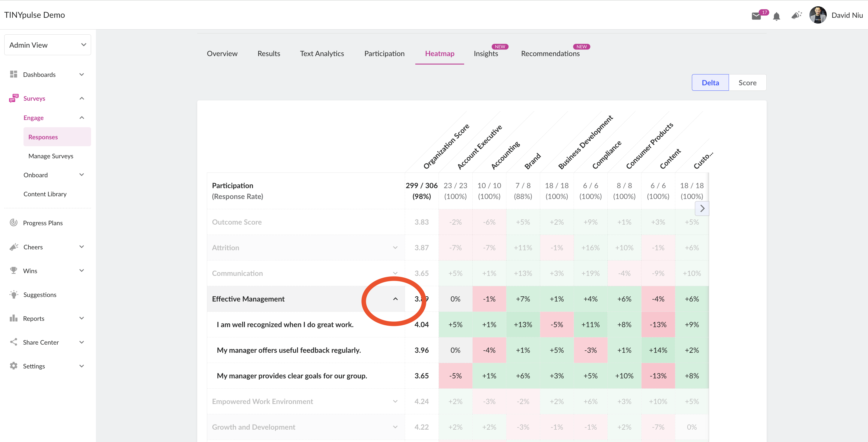Click the cheers party popper header icon
This screenshot has height=442, width=868.
pos(796,15)
